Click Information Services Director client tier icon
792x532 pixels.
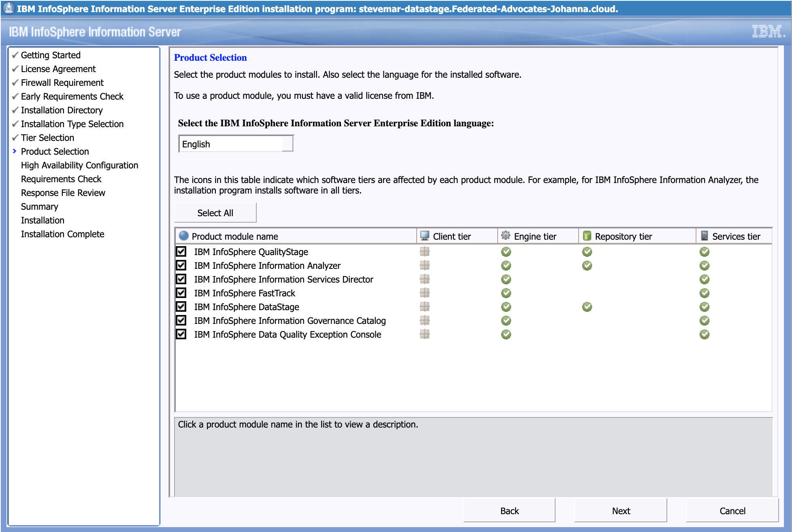click(x=425, y=279)
